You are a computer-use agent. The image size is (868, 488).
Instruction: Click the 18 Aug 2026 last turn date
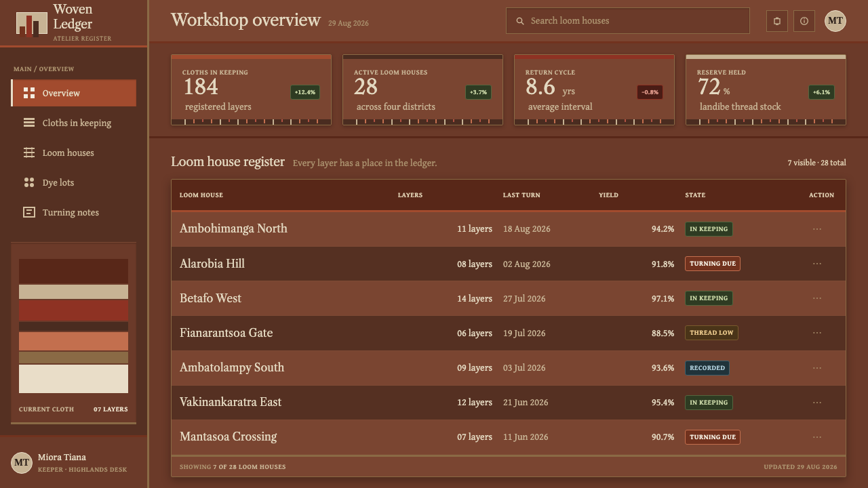[527, 229]
